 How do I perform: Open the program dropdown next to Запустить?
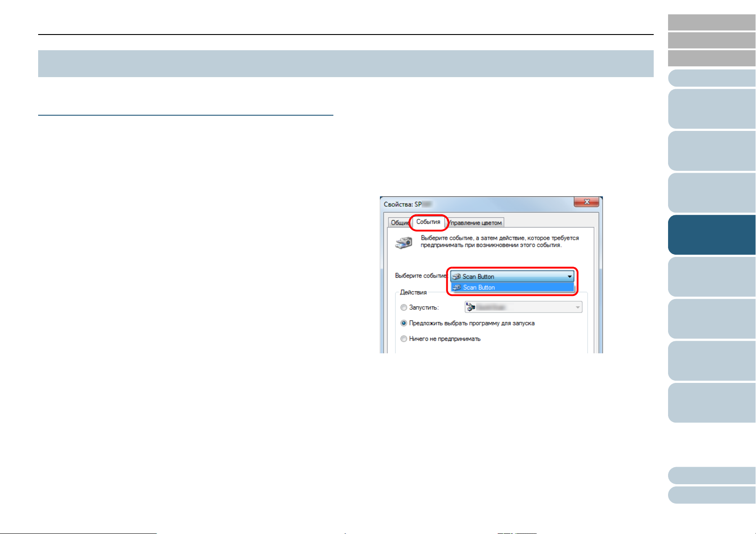[x=523, y=307]
